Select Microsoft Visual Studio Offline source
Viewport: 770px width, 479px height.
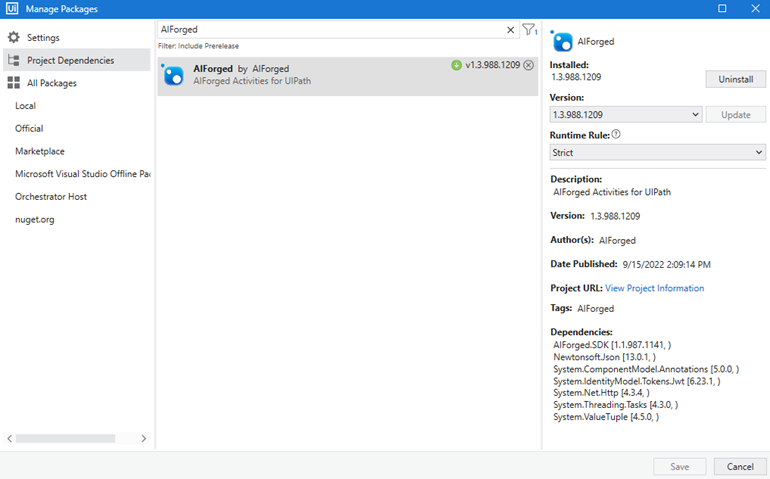(x=82, y=174)
